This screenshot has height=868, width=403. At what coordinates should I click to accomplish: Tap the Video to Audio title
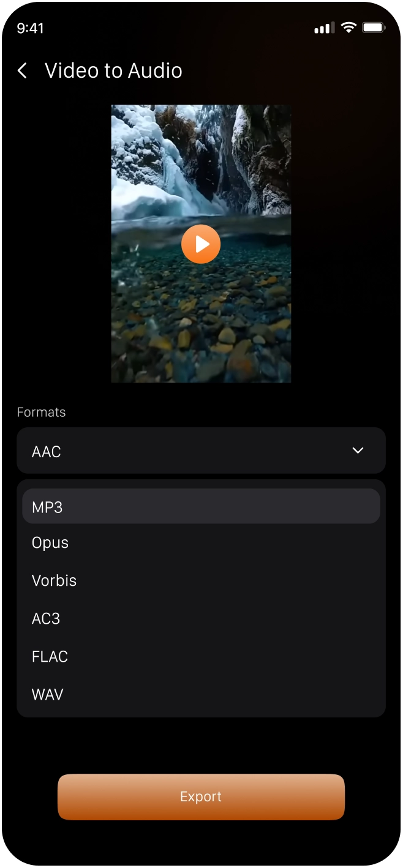point(113,71)
